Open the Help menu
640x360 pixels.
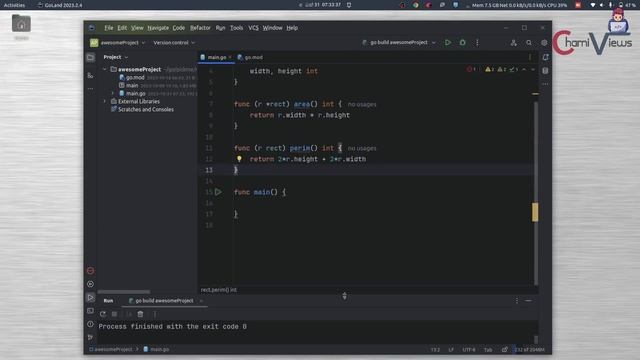point(292,28)
